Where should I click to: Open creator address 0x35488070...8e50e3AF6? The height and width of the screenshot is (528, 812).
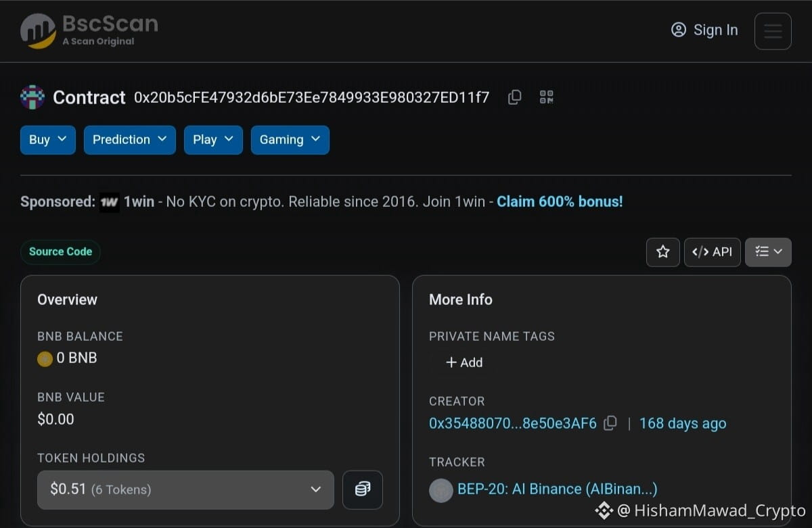coord(513,424)
